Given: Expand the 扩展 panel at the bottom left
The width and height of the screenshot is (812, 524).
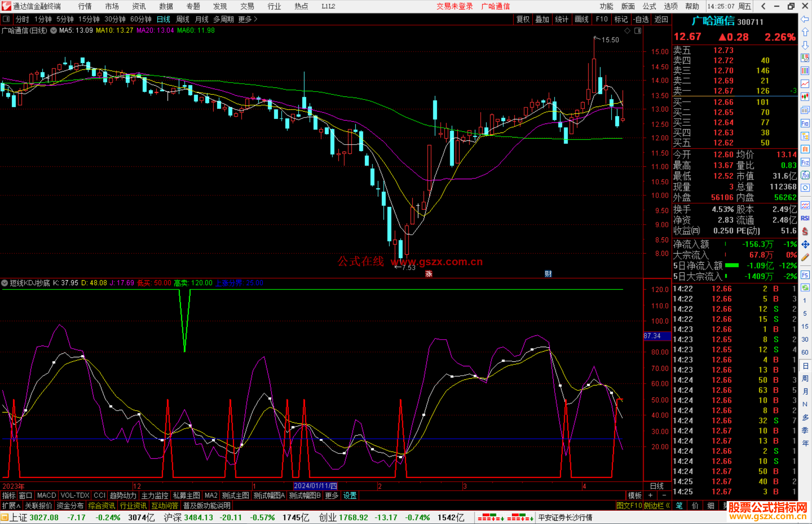Looking at the screenshot, I should 11,506.
